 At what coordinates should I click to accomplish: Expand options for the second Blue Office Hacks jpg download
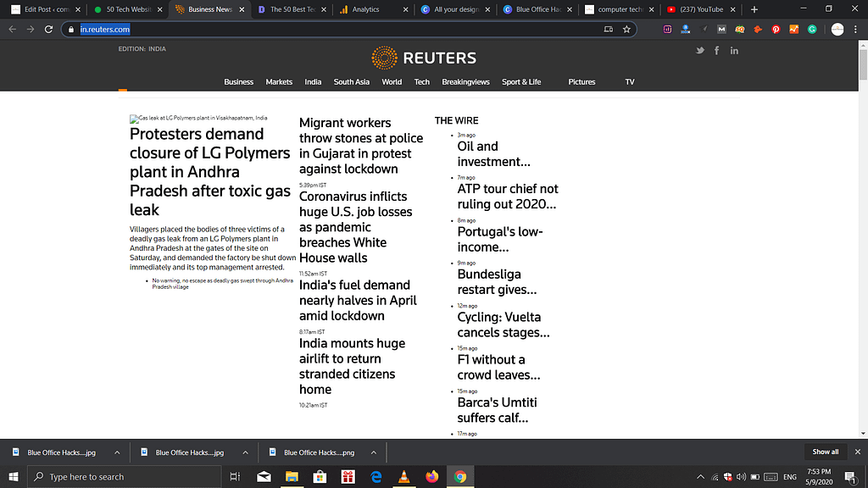coord(245,452)
